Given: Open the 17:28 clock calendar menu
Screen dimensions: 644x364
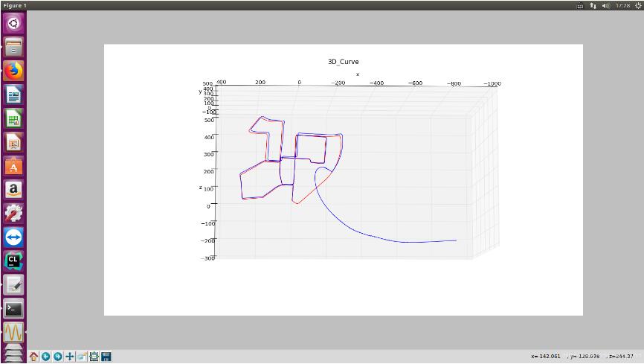Looking at the screenshot, I should pos(622,5).
